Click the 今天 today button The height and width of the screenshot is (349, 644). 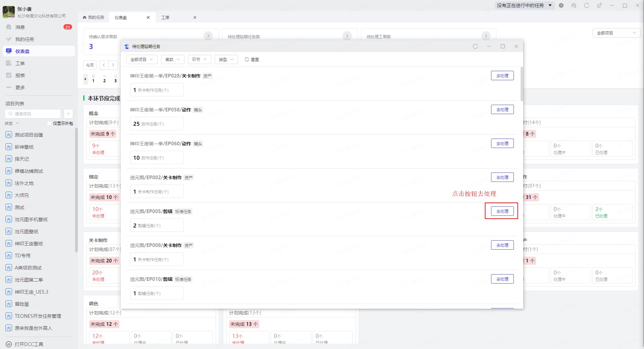[90, 65]
